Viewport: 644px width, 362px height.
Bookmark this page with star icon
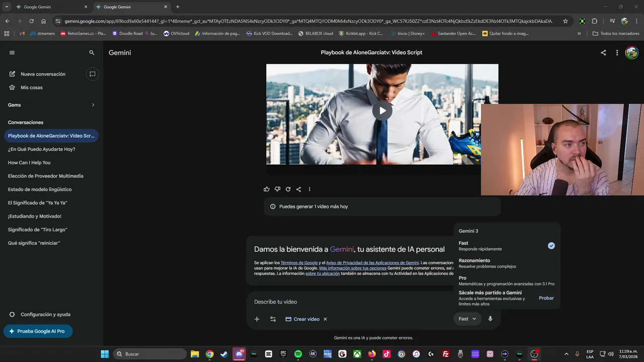tap(566, 21)
